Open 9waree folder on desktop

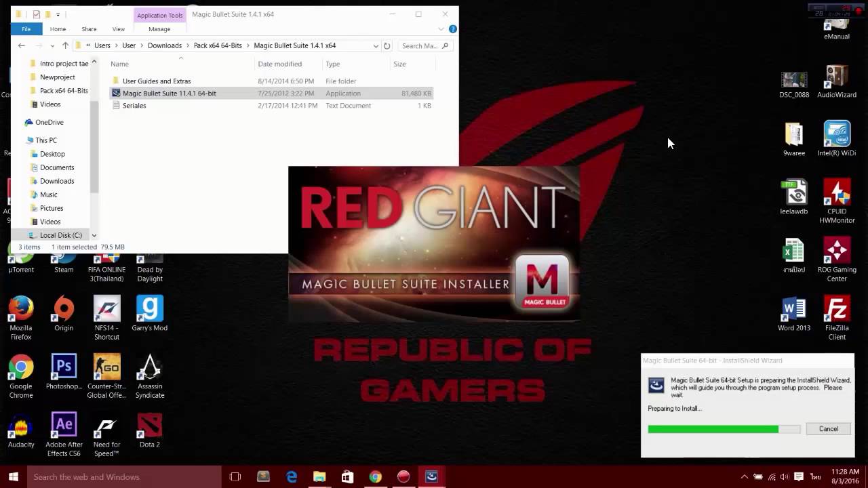click(x=794, y=139)
